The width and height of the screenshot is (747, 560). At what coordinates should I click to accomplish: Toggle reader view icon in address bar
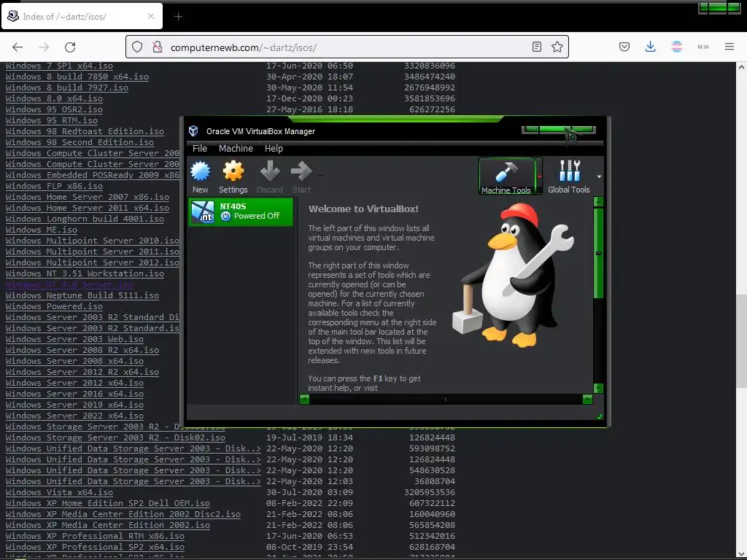point(536,47)
